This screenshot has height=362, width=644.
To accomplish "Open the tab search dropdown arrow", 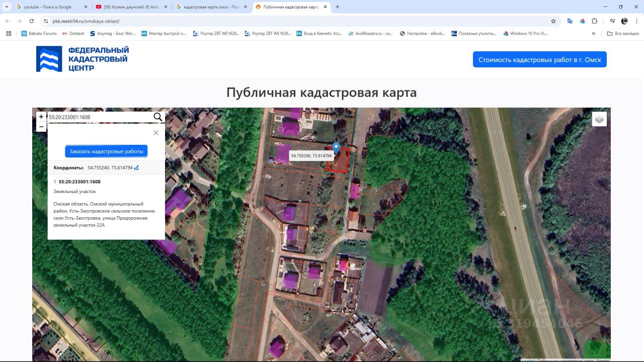I will (7, 7).
